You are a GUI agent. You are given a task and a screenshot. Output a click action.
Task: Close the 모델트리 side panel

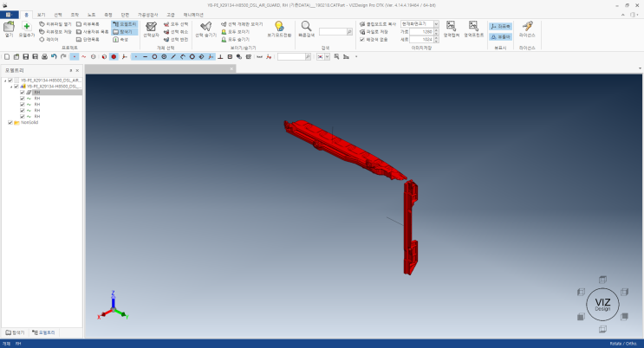coord(77,71)
